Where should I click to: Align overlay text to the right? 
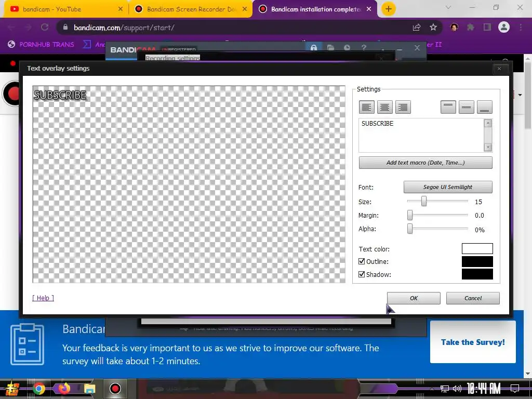(x=403, y=107)
